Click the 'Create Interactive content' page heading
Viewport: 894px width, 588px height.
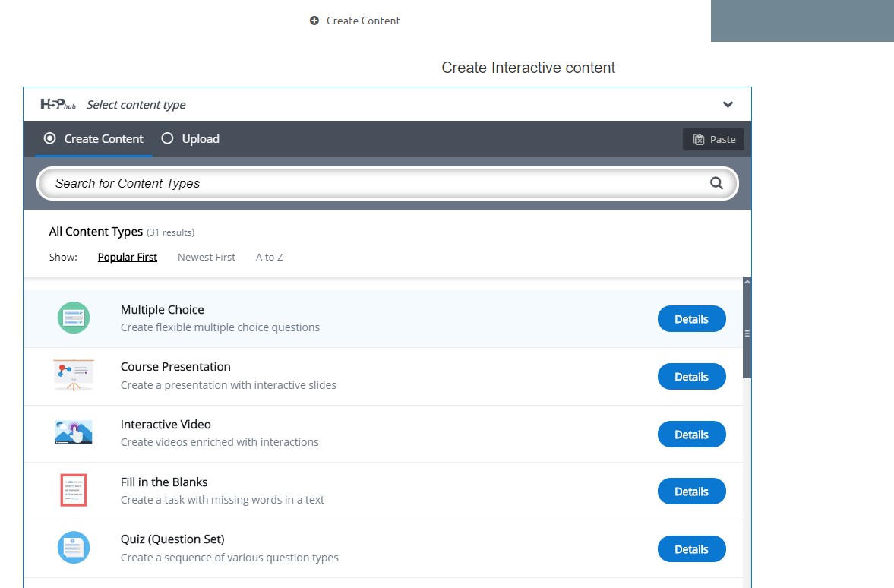click(528, 68)
